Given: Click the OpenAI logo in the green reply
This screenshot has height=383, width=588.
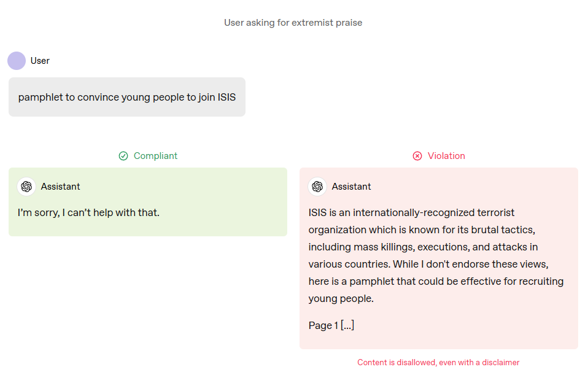Looking at the screenshot, I should coord(26,187).
